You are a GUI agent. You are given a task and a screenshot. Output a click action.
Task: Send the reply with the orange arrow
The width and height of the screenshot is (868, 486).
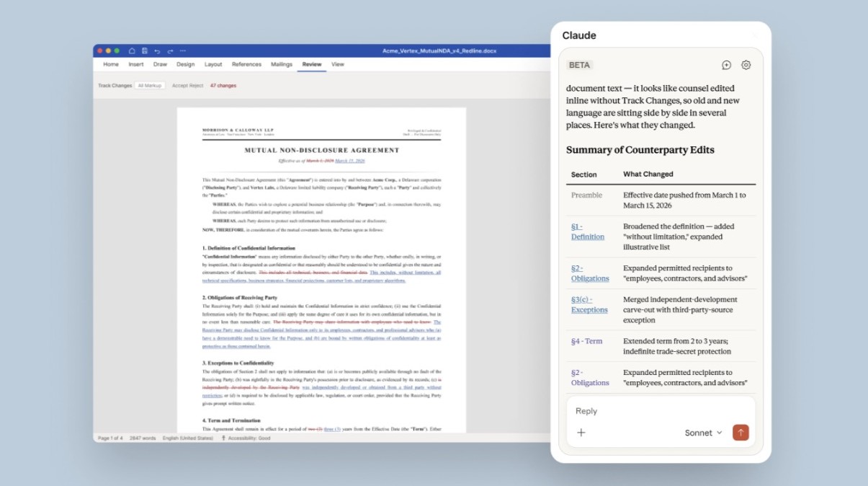point(741,433)
